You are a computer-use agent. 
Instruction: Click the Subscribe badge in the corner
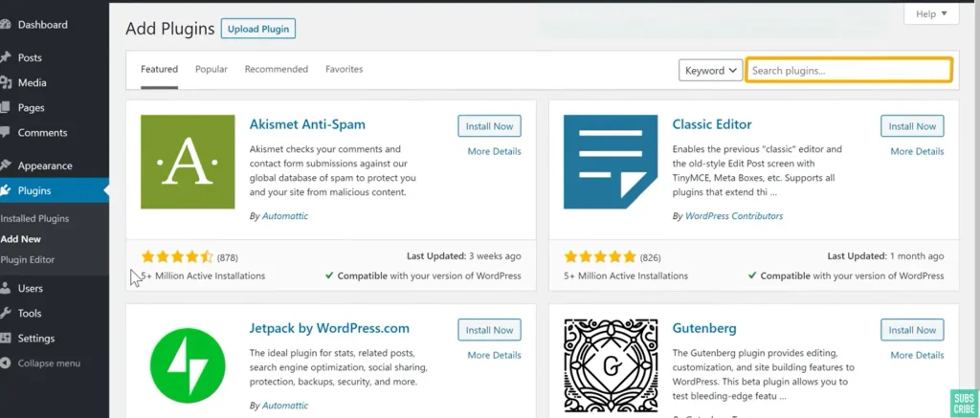point(963,403)
